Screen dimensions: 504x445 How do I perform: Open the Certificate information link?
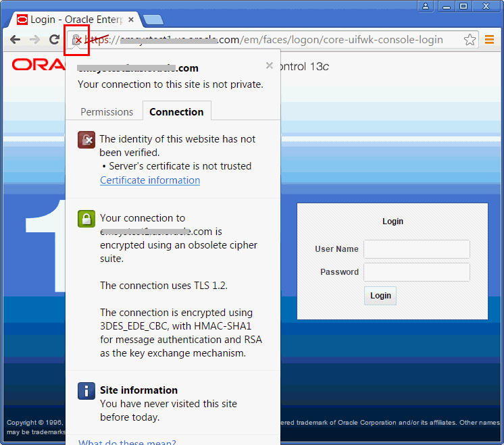coord(150,180)
